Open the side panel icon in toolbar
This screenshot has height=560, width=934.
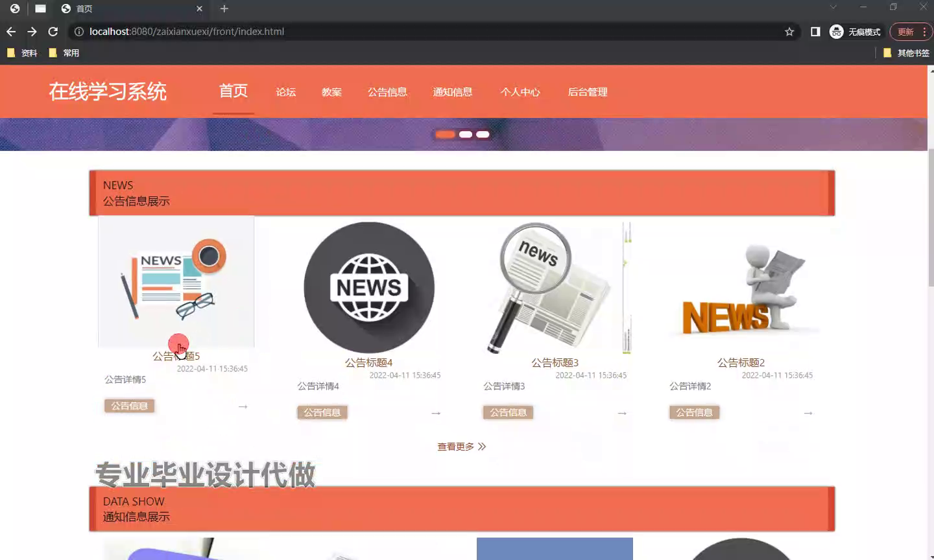coord(815,32)
